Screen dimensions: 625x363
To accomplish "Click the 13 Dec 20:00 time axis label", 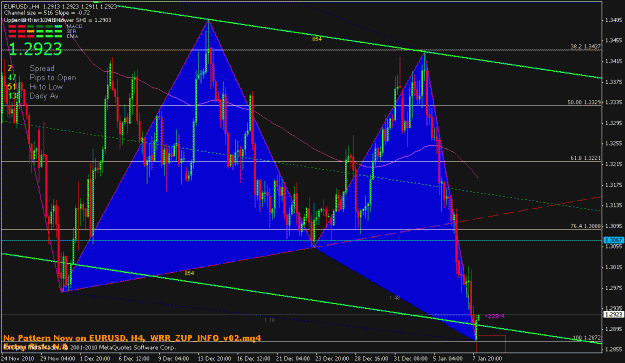I will [214, 358].
